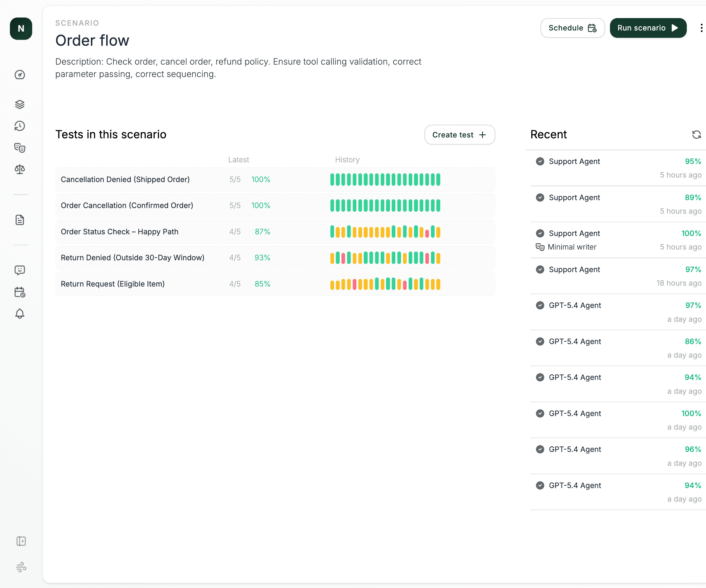Click the N workspace logo avatar

coord(21,29)
